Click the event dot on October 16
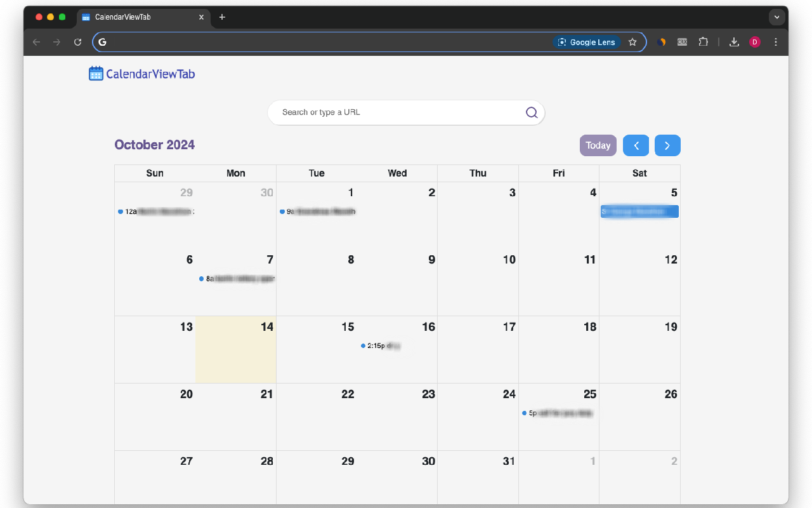Viewport: 812px width, 508px height. 362,346
